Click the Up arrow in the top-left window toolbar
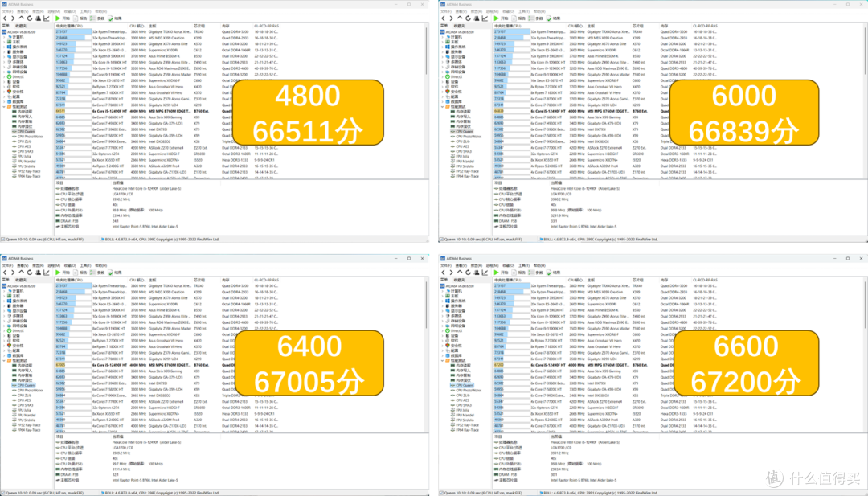 [21, 18]
